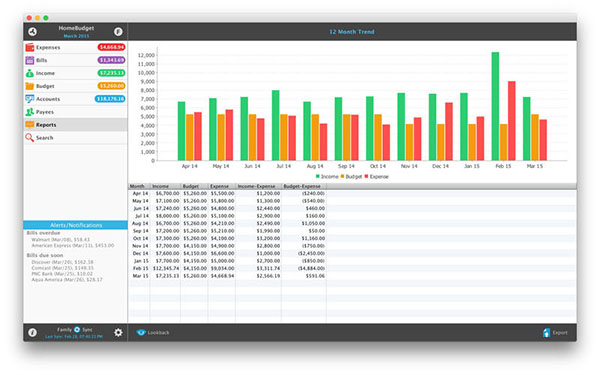
Task: Export the 12 month trend report
Action: tap(555, 333)
